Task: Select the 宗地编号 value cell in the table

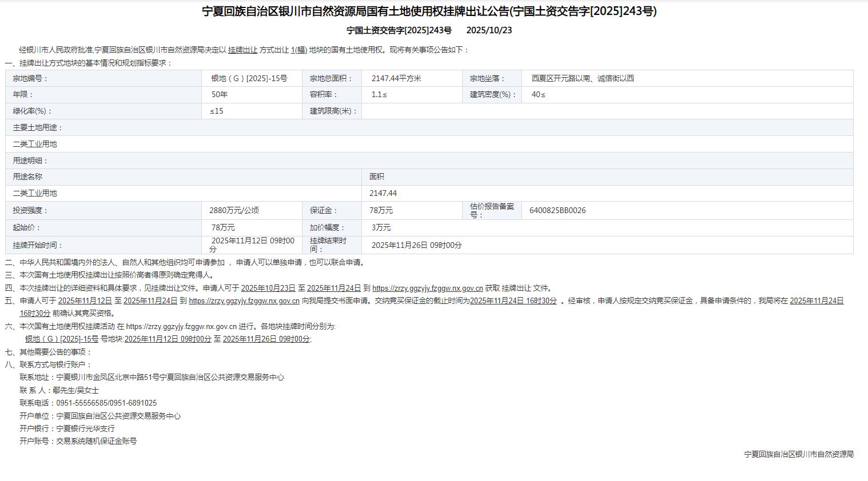Action: click(x=249, y=79)
